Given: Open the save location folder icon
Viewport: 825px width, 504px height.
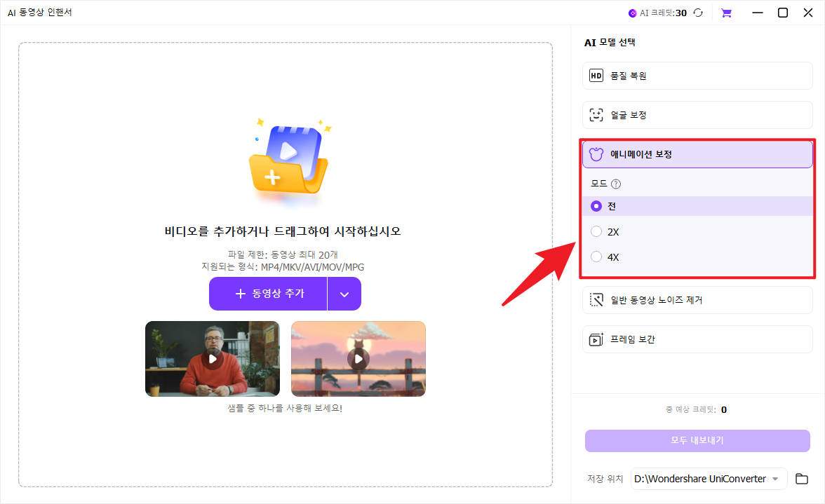Looking at the screenshot, I should coord(801,479).
